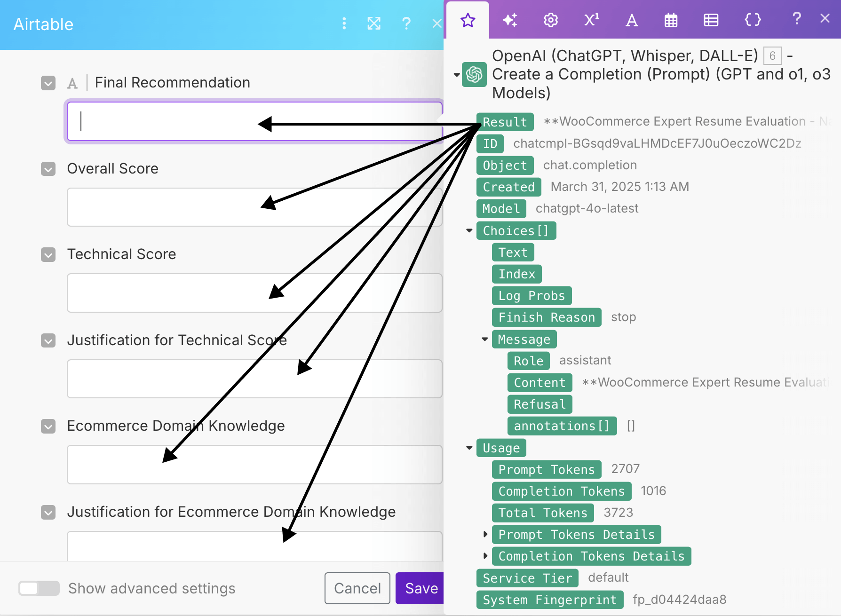This screenshot has width=841, height=616.
Task: Expand Prompt Tokens Details
Action: 485,534
